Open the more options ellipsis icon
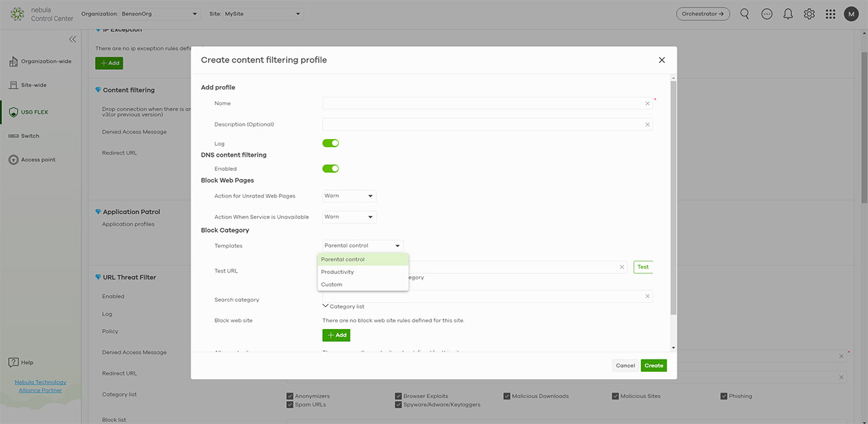The width and height of the screenshot is (868, 424). click(767, 14)
